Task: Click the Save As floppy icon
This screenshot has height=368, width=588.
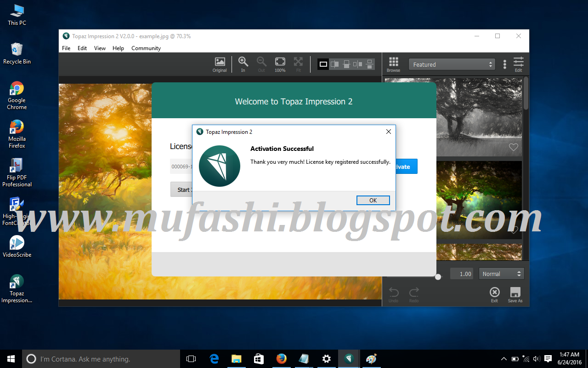Action: [x=515, y=294]
